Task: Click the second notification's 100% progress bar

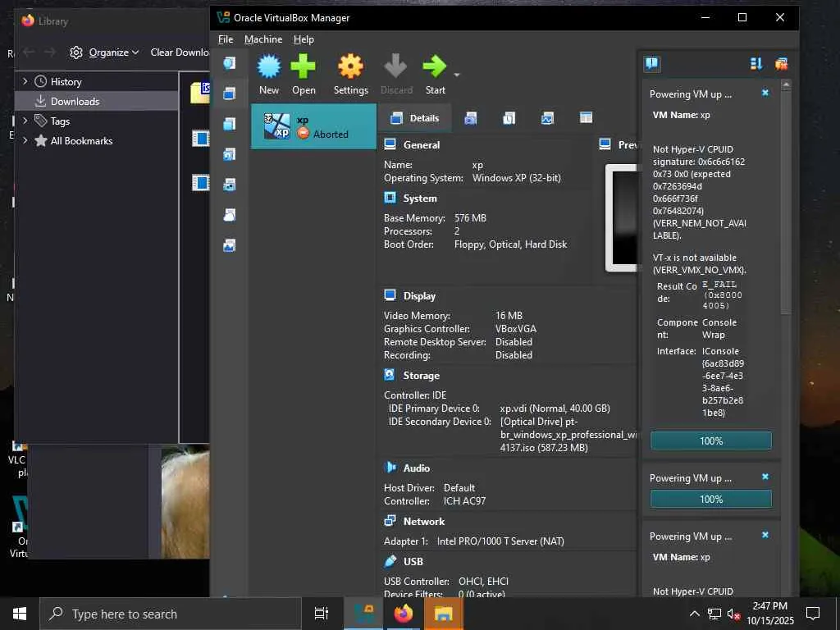Action: coord(711,500)
